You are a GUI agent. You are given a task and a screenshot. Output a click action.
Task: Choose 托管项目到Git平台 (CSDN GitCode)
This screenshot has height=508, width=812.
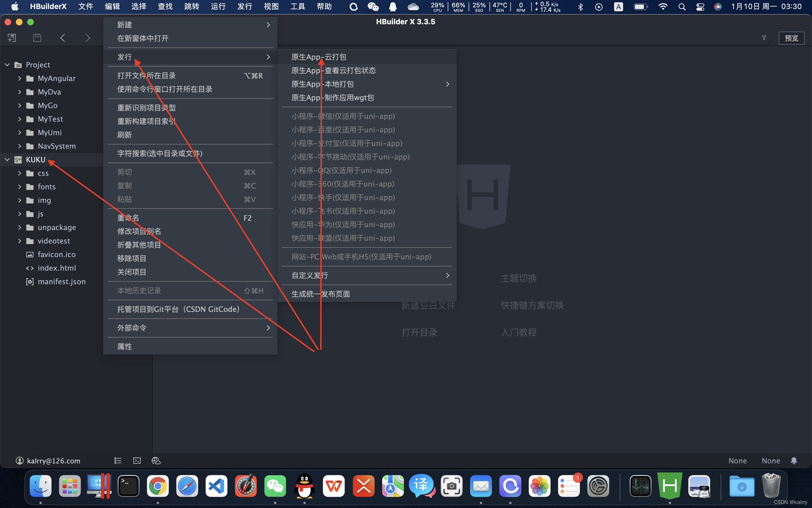coord(190,309)
